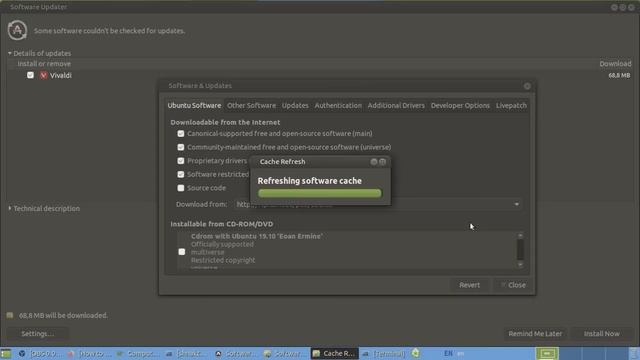Click the EN keyboard layout indicator
640x360 pixels.
coord(448,353)
